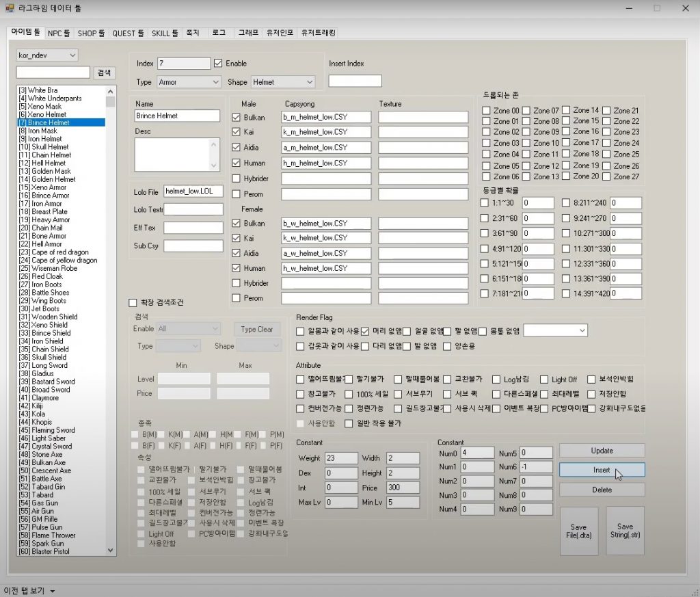Open the QUEST 툴 tab
Image resolution: width=700 pixels, height=597 pixels.
click(x=128, y=33)
